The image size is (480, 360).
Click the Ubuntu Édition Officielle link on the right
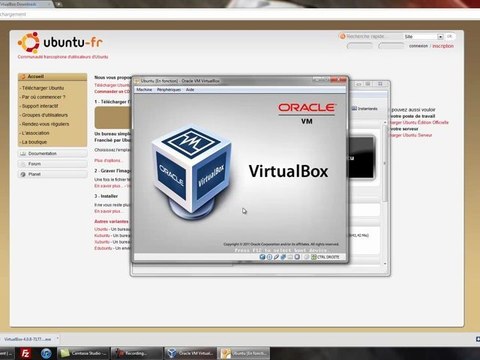(419, 122)
